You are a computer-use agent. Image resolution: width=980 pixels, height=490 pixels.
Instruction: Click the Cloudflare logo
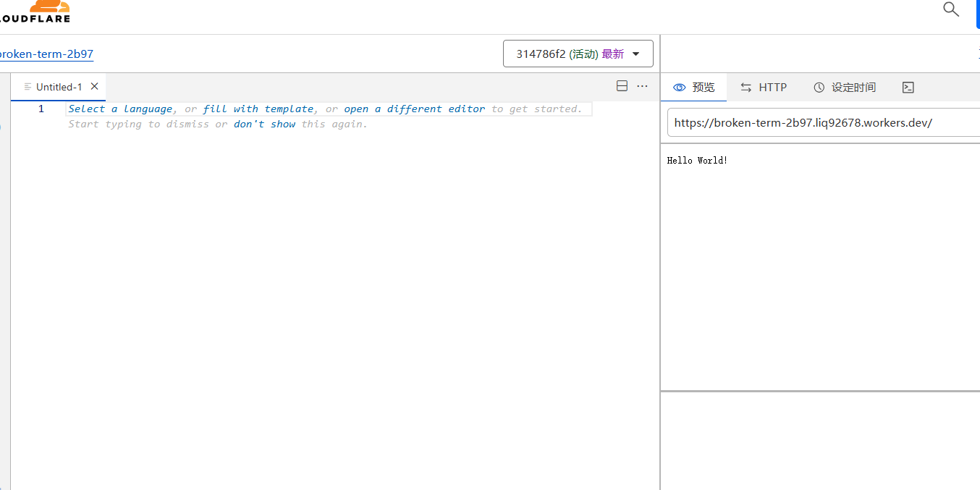[x=36, y=12]
